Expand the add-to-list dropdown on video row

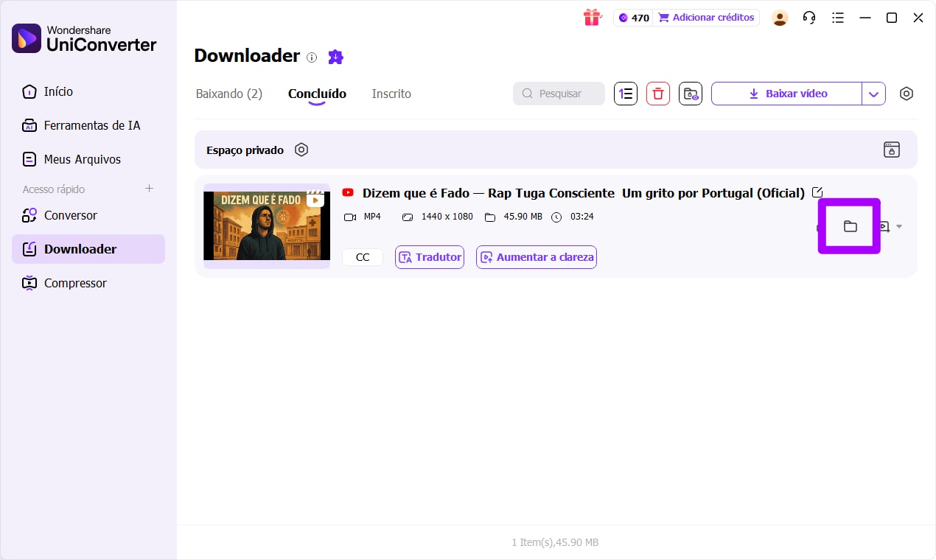[899, 227]
